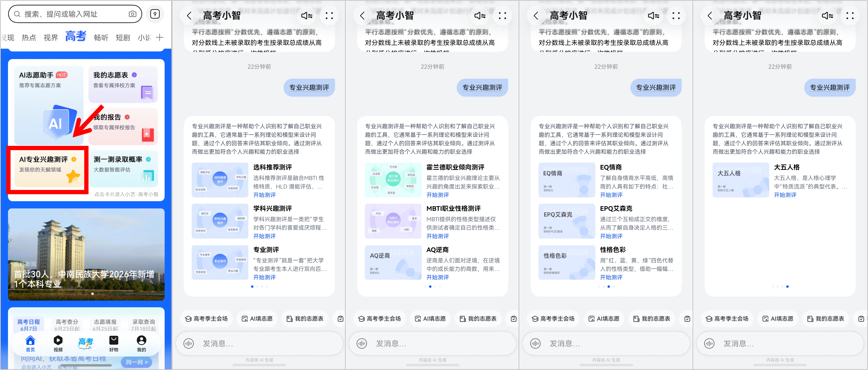Start EQ情商 via 开始测评 link

(x=611, y=195)
